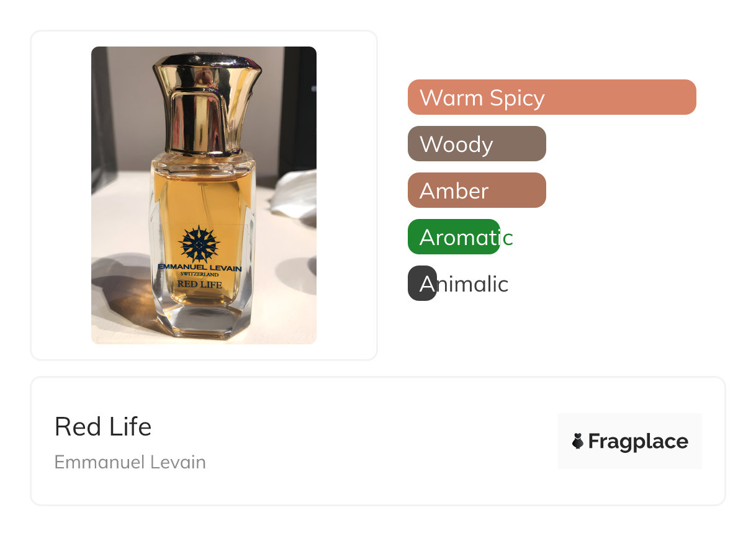The width and height of the screenshot is (756, 536).
Task: Click the Animalic text label
Action: 464,284
